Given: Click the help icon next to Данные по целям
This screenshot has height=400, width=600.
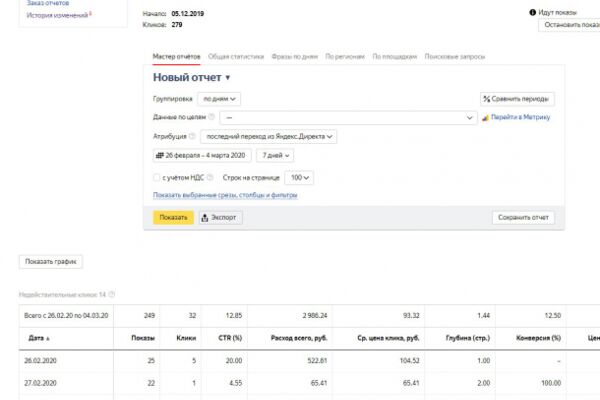Looking at the screenshot, I should (211, 117).
